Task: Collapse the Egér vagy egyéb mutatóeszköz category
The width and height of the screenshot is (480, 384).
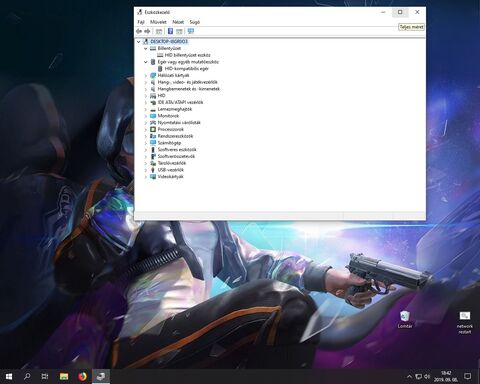Action: coord(146,62)
